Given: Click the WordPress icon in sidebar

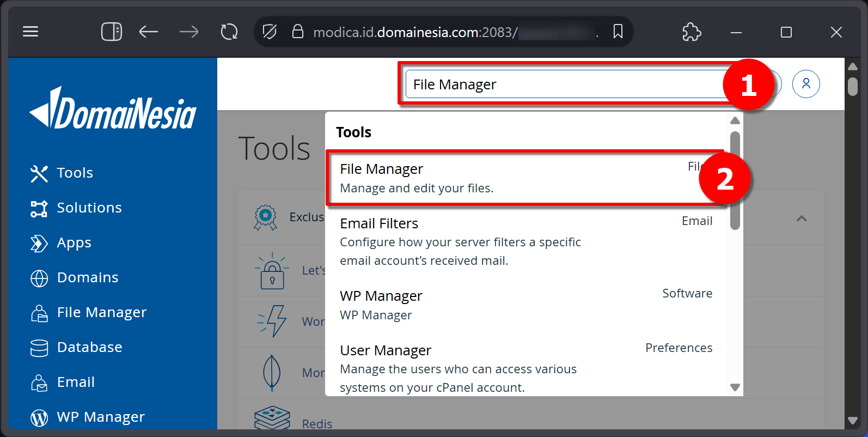Looking at the screenshot, I should click(39, 417).
